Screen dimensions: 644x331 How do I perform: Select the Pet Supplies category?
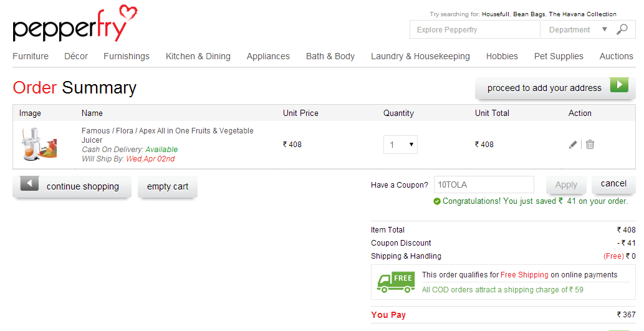click(559, 56)
